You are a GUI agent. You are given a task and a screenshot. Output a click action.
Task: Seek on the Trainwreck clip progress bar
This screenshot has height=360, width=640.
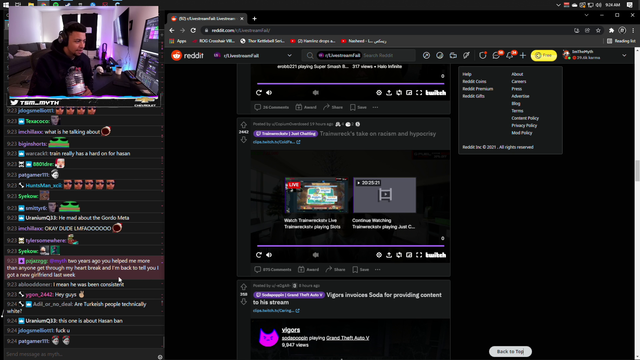coord(351,246)
